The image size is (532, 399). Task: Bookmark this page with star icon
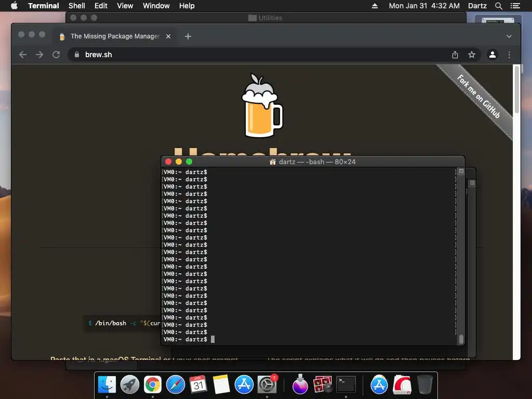(x=472, y=55)
